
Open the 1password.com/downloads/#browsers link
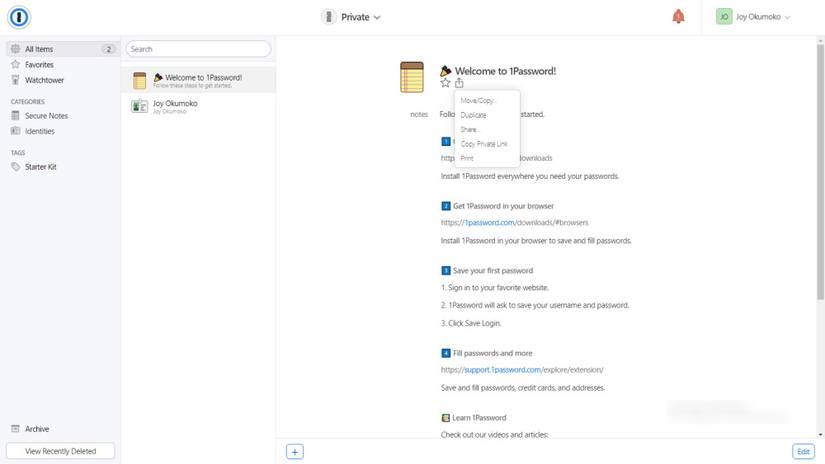pyautogui.click(x=515, y=223)
